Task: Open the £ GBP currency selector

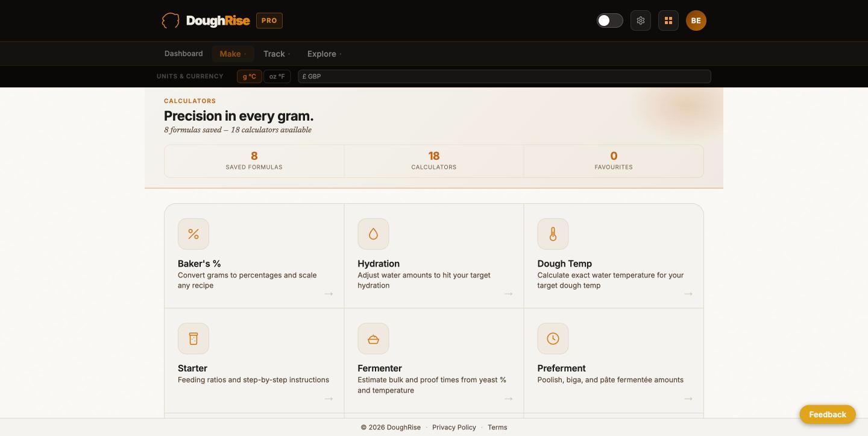Action: coord(505,77)
